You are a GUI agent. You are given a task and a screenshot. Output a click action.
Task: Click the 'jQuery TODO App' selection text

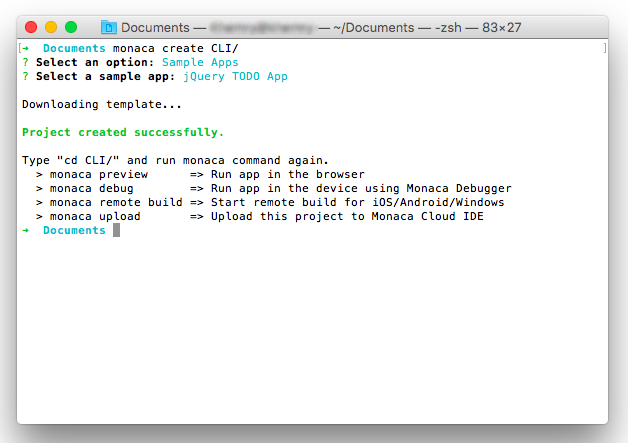pos(235,77)
